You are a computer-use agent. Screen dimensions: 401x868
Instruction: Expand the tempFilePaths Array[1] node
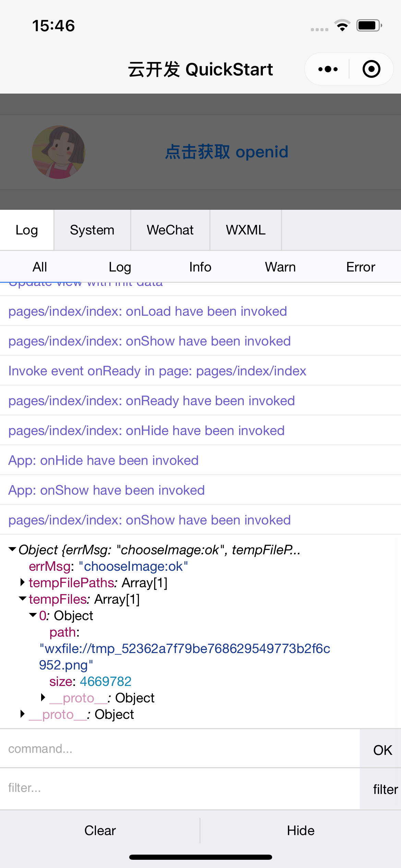tap(23, 582)
